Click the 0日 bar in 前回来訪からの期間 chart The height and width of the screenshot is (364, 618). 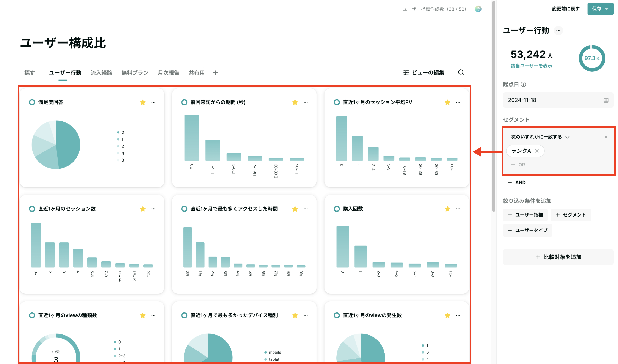click(x=191, y=138)
